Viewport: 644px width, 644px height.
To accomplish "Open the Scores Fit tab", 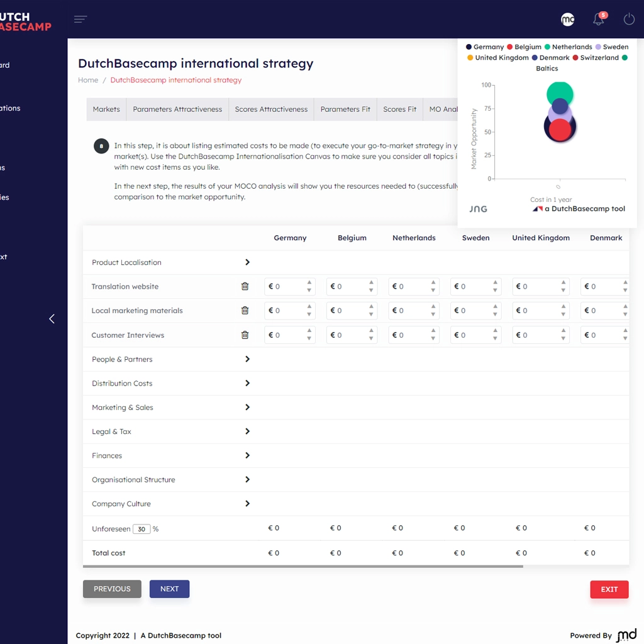I will [x=399, y=109].
